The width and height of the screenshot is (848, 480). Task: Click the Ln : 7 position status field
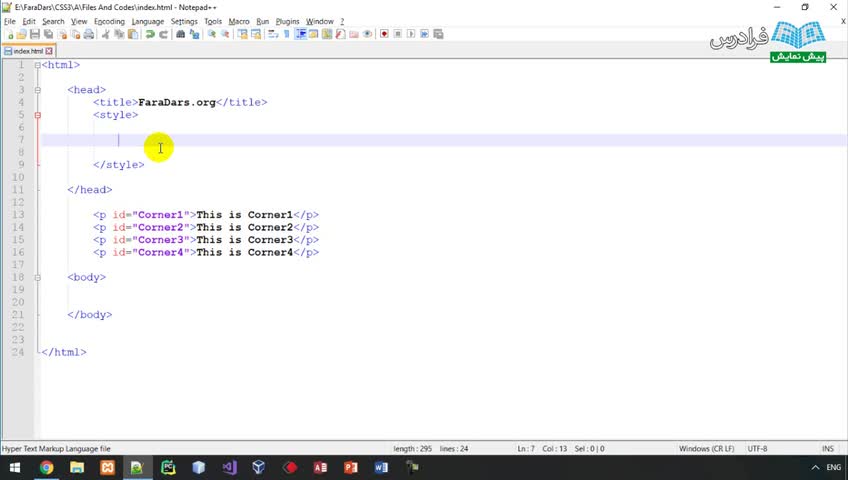[526, 449]
